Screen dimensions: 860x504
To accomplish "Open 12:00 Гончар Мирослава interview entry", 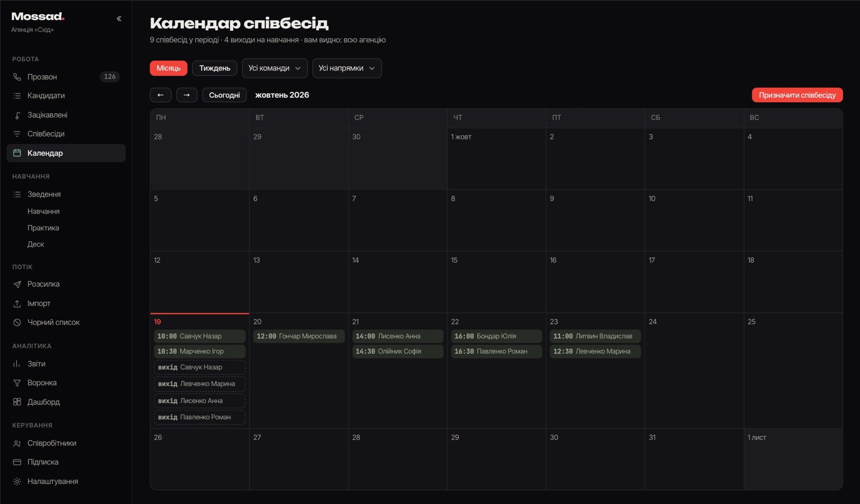I will pyautogui.click(x=299, y=336).
